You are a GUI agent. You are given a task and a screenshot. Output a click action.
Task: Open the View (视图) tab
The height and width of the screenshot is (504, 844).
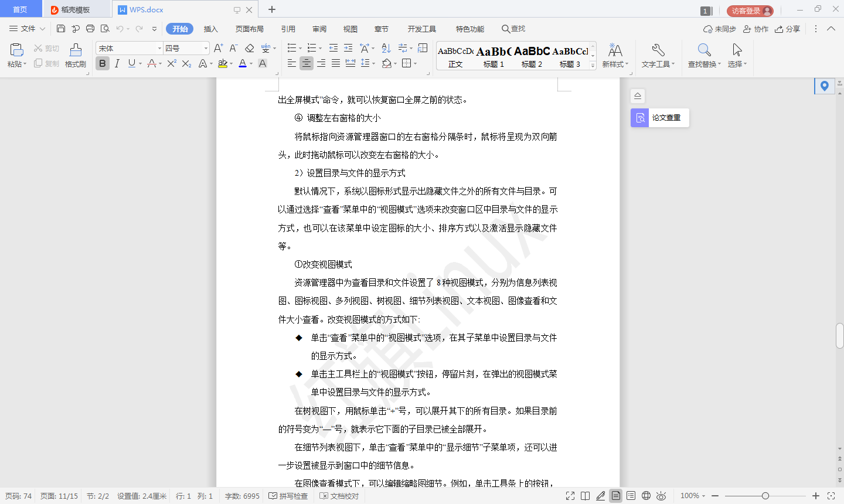coord(350,29)
